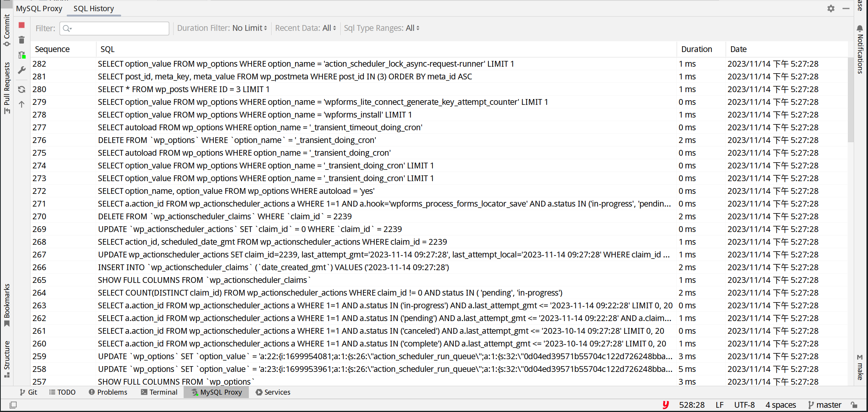Click the 5 ms duration in row 258
The image size is (868, 412).
[x=687, y=369]
